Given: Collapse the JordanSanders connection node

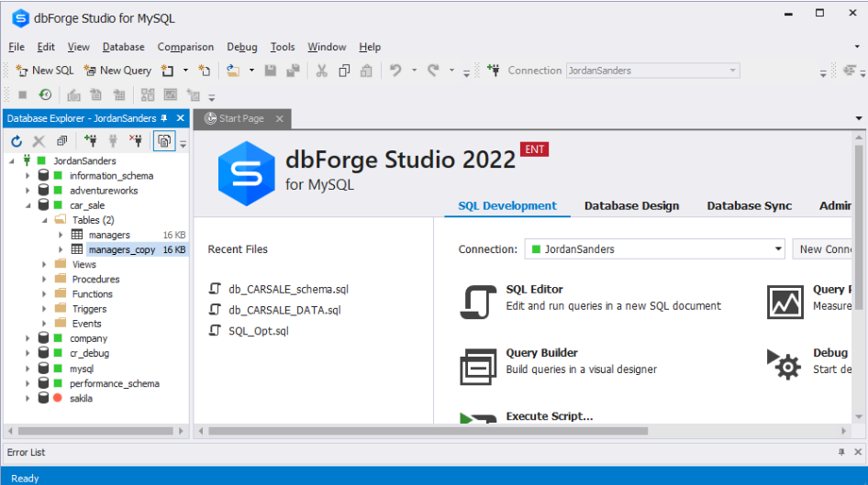Looking at the screenshot, I should (12, 161).
